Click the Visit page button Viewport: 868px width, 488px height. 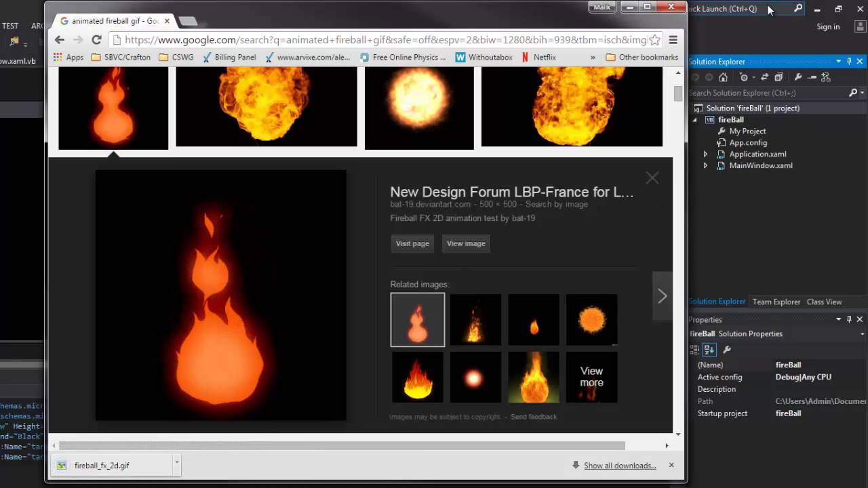[412, 243]
